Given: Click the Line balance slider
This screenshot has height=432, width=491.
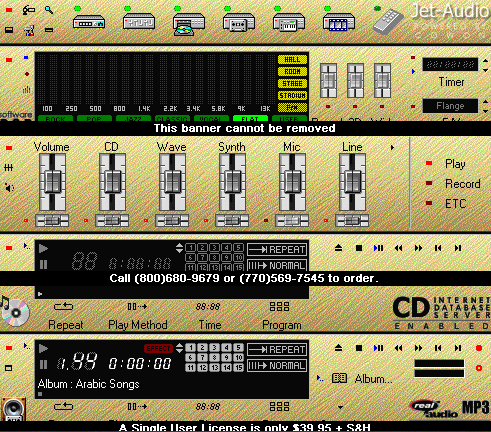Looking at the screenshot, I should (x=352, y=221).
